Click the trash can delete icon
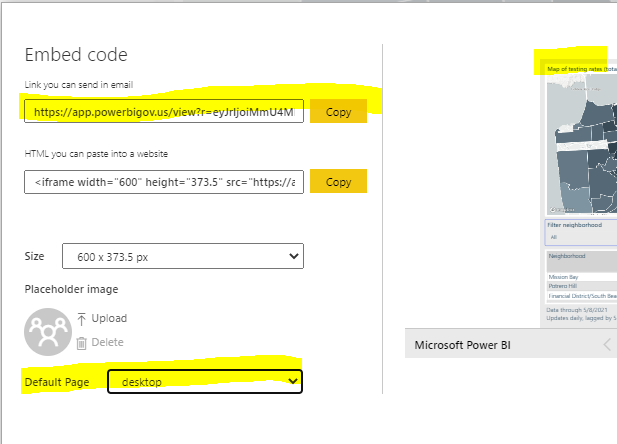Image resolution: width=617 pixels, height=444 pixels. 81,343
